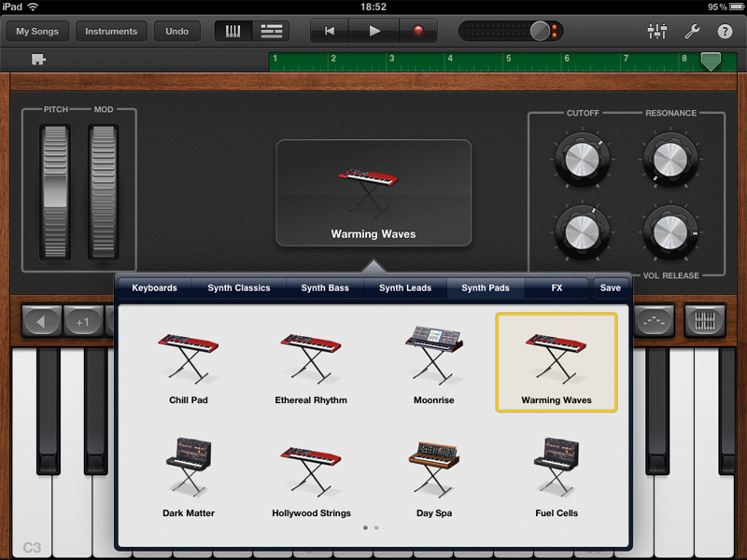747x560 pixels.
Task: Click the Pitch bend wheel
Action: pos(55,192)
